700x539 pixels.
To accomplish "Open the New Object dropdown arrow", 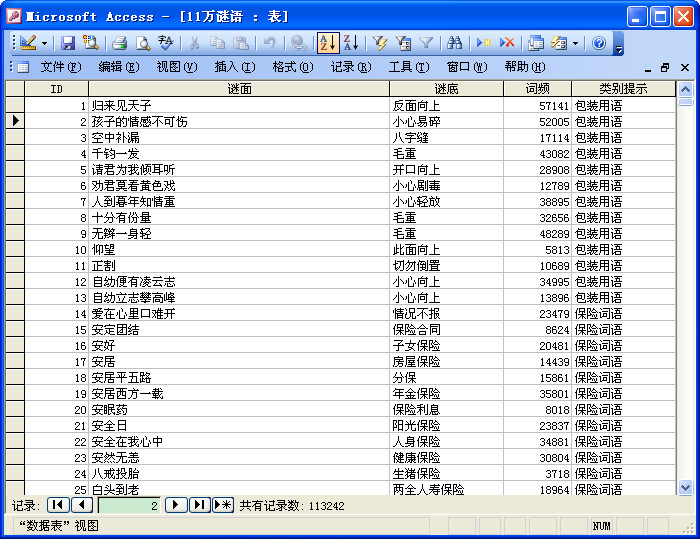I will click(x=575, y=43).
